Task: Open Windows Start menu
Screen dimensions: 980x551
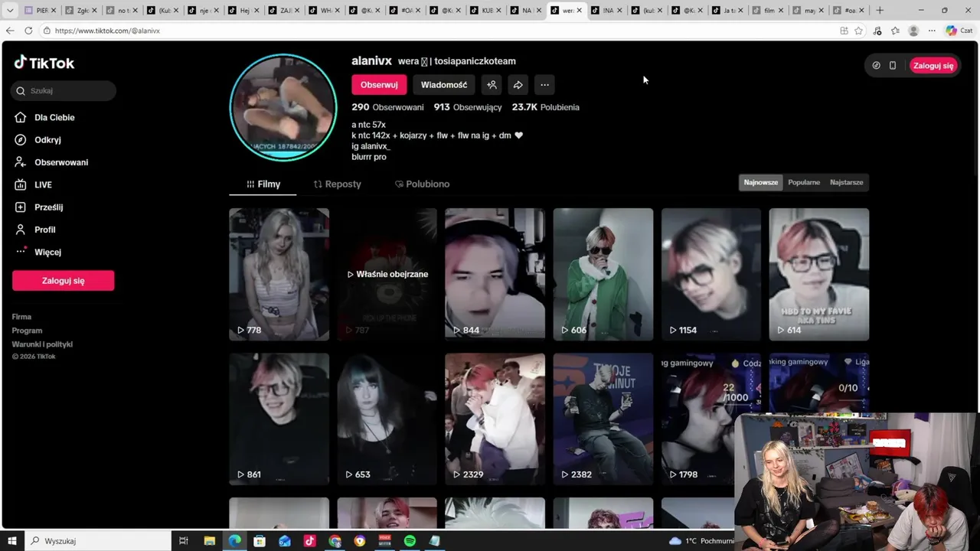Action: [x=12, y=541]
